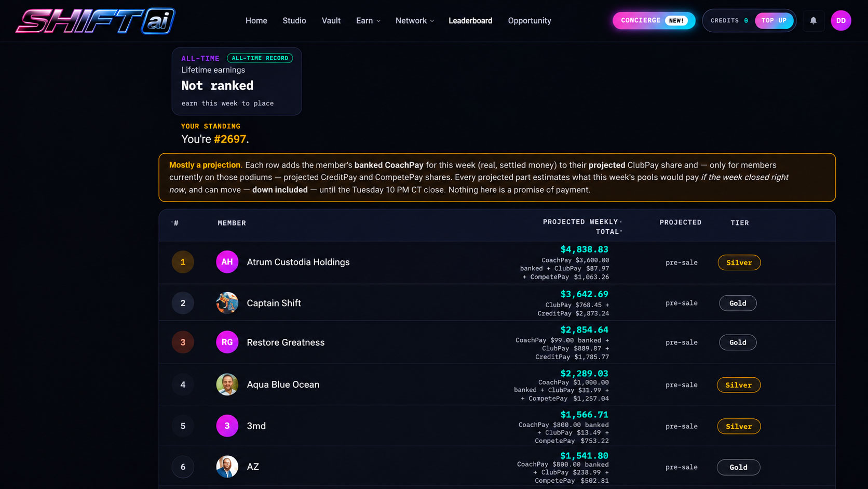Expand the Earn dropdown menu
This screenshot has width=868, height=489.
368,21
